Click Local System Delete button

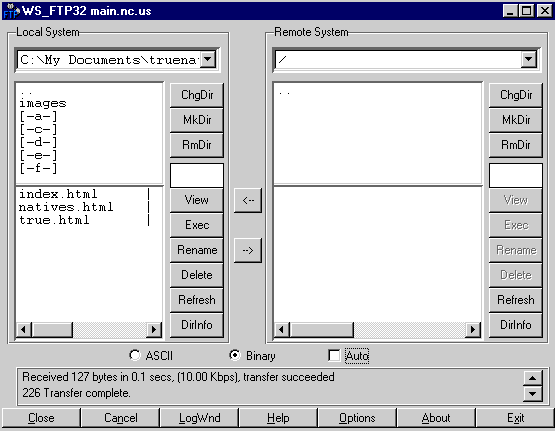[197, 275]
